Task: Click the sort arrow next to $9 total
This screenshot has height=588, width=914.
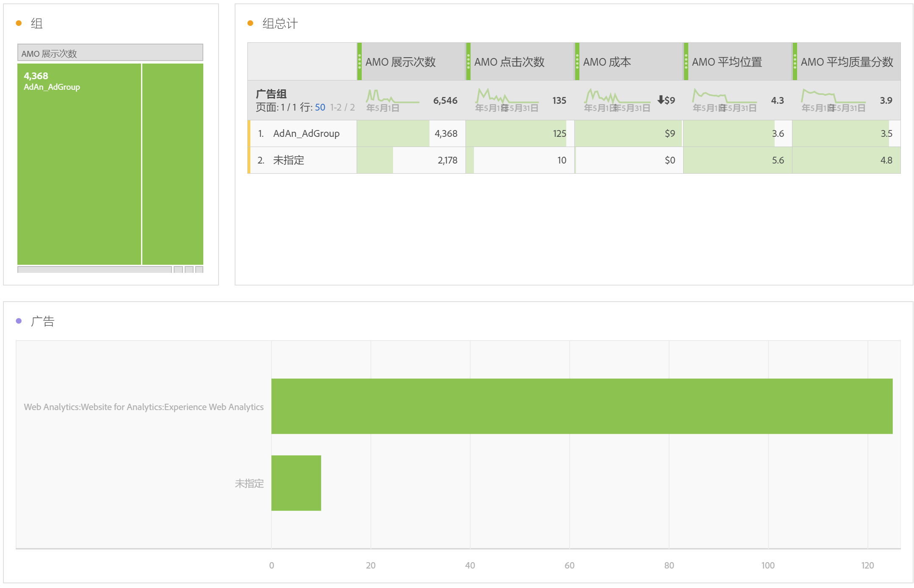Action: click(661, 100)
